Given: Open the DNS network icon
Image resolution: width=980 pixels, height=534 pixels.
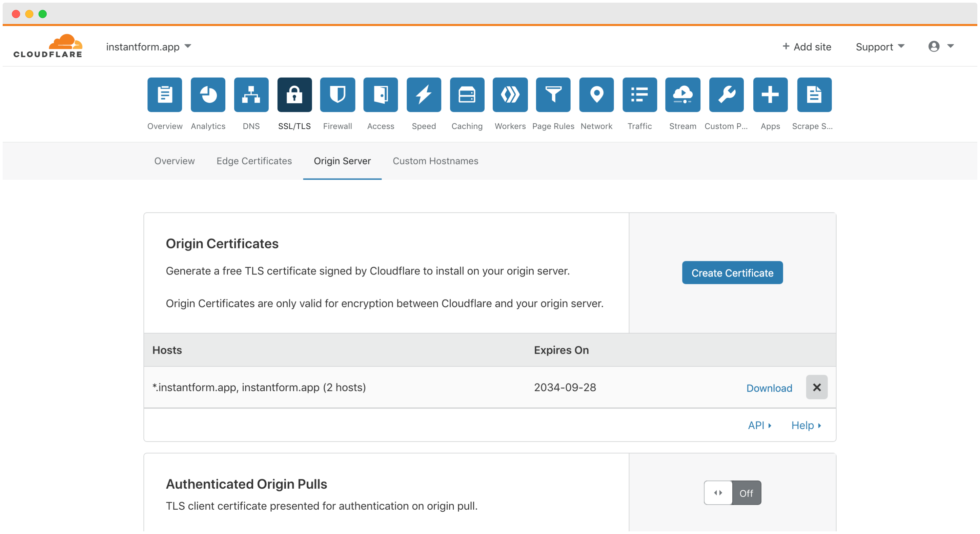Looking at the screenshot, I should pos(251,95).
